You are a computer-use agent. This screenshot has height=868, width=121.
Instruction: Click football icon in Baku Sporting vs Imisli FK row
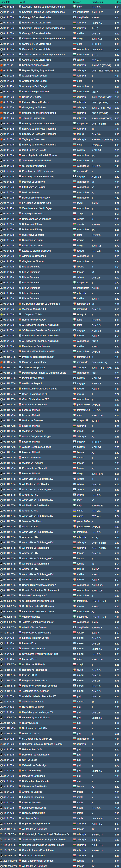(1, 92)
